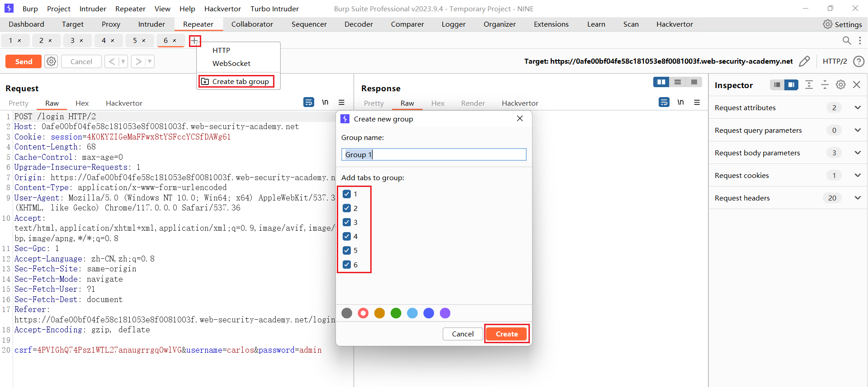Pick the purple group color
This screenshot has width=868, height=387.
click(445, 313)
